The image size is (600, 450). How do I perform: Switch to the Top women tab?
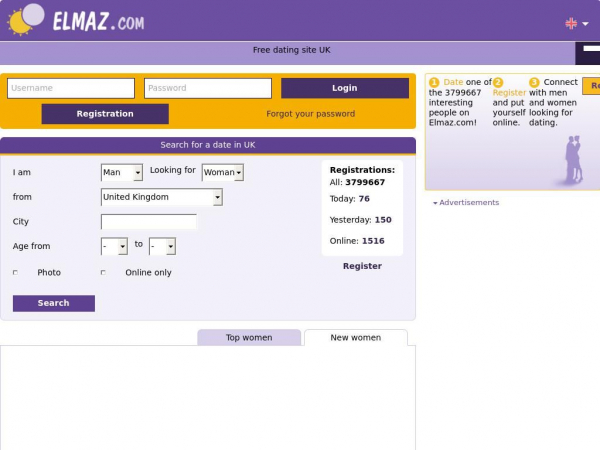(x=249, y=338)
